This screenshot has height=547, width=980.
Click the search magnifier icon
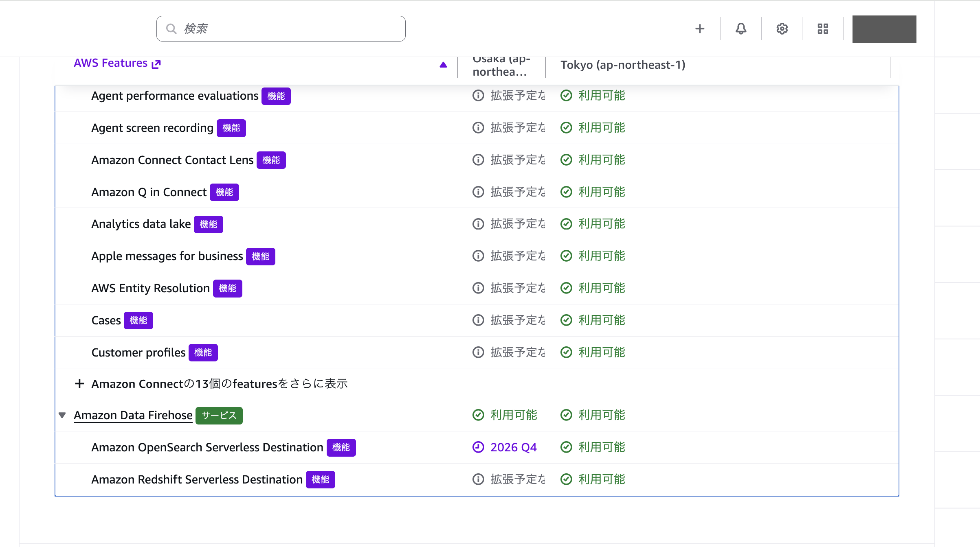(x=171, y=29)
